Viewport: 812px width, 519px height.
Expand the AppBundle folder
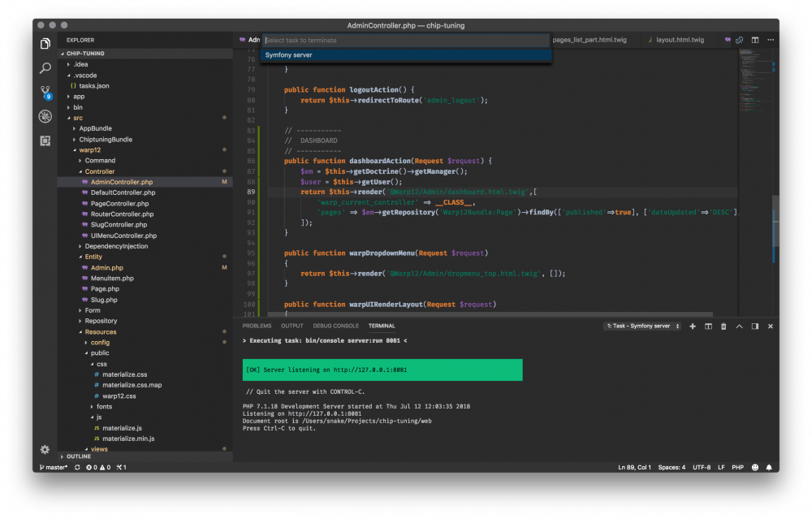(95, 128)
